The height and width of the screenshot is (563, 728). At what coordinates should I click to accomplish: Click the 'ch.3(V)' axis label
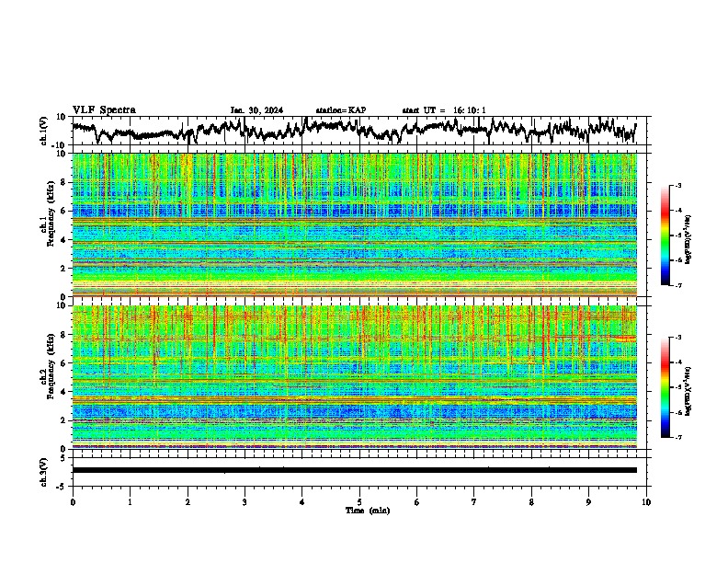(x=44, y=472)
